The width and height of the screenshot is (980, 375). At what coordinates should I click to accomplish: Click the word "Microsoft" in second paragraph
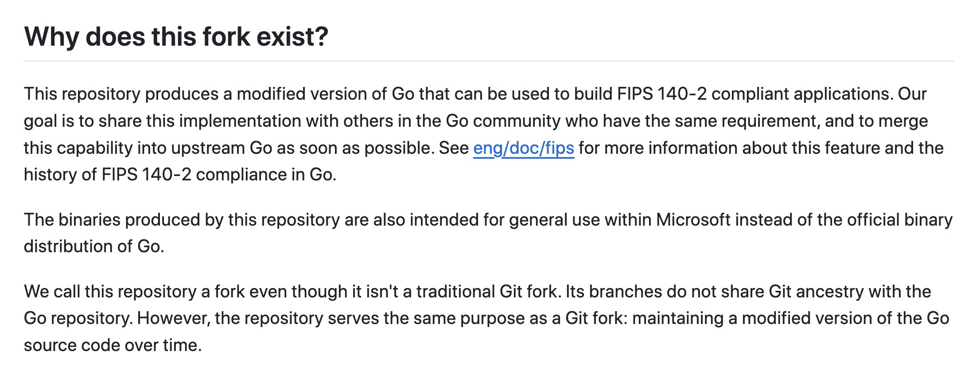pos(693,220)
